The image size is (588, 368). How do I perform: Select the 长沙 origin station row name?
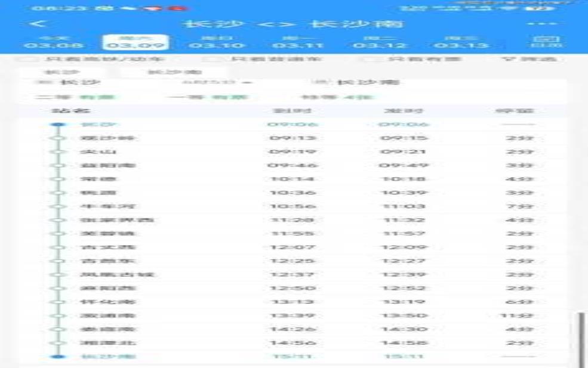99,125
